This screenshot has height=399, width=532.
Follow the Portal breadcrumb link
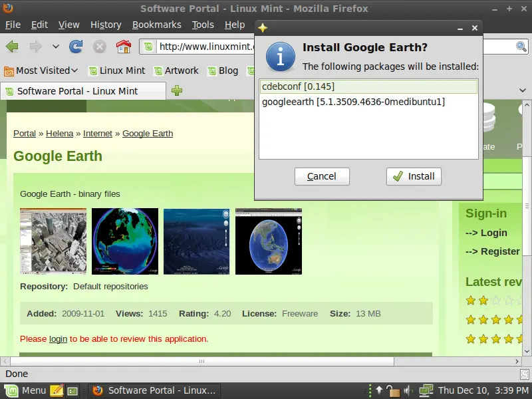pyautogui.click(x=25, y=134)
